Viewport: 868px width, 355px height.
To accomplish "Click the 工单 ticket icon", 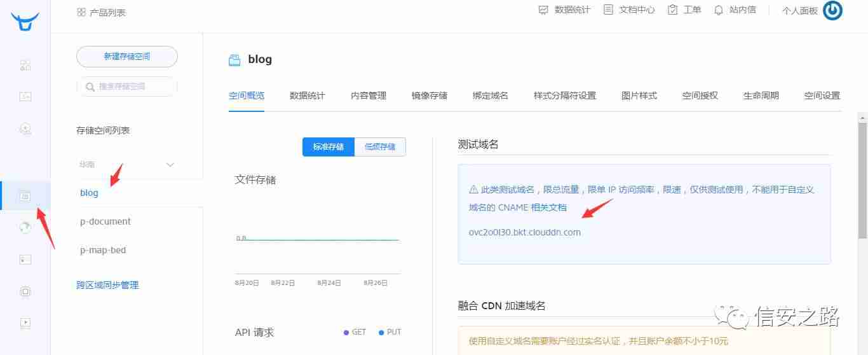I will point(673,10).
